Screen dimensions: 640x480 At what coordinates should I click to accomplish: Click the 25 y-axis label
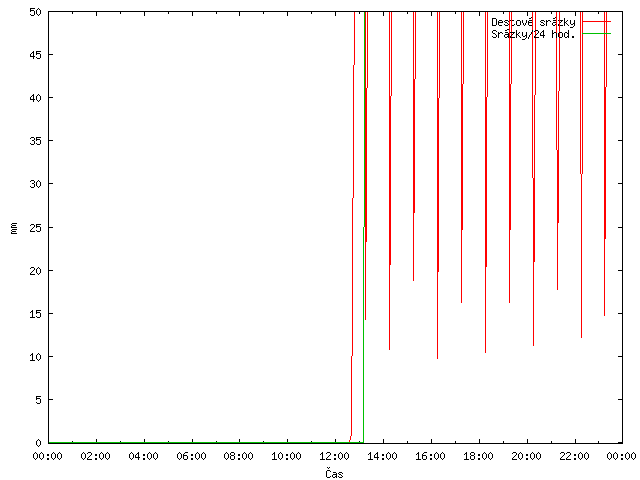pos(36,227)
